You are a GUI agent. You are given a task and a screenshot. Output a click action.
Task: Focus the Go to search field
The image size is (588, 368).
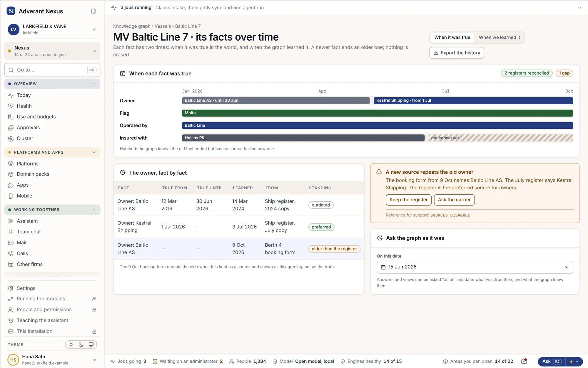click(x=52, y=70)
